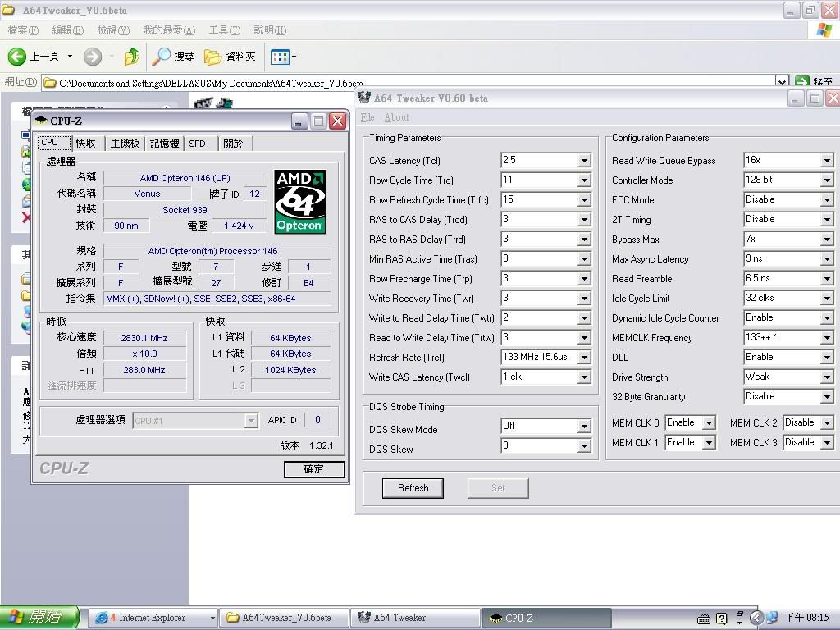Open the Explorer address bar dropdown
Screen dimensions: 840x630
coord(782,81)
